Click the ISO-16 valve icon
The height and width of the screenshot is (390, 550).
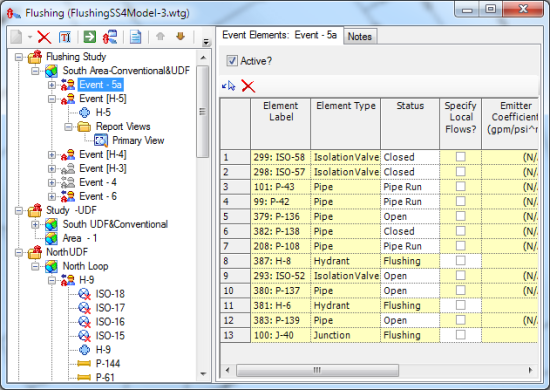coord(85,322)
